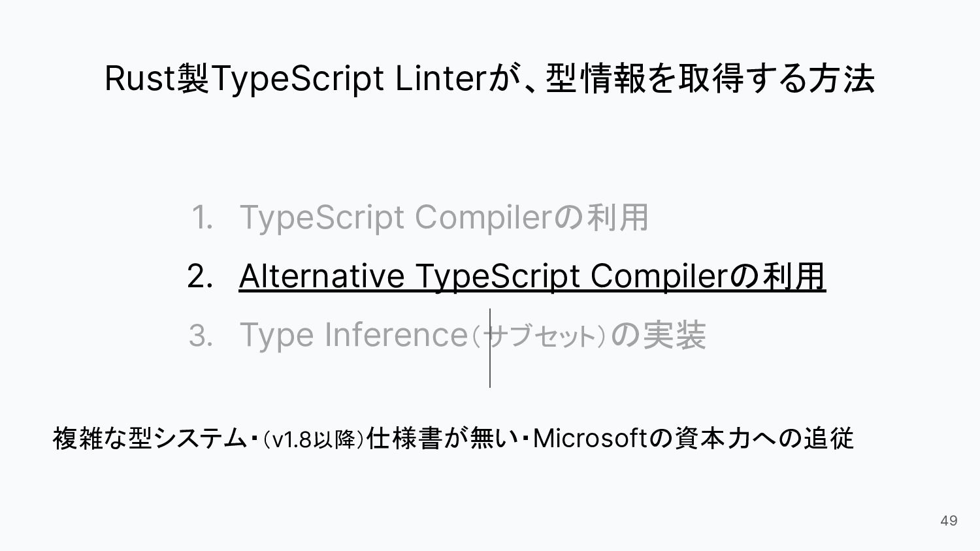Click 型情報を取得する方法 in the title
The height and width of the screenshot is (551, 980).
click(710, 78)
